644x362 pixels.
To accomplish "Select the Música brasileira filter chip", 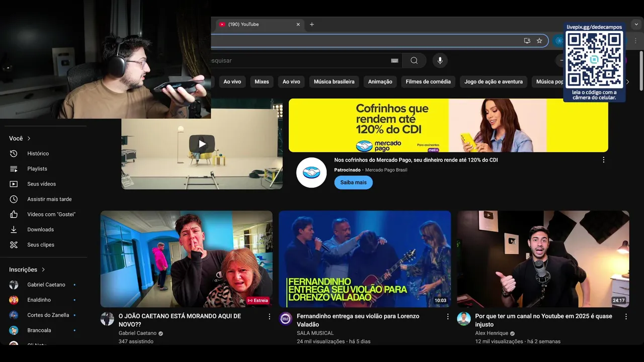I will point(334,81).
